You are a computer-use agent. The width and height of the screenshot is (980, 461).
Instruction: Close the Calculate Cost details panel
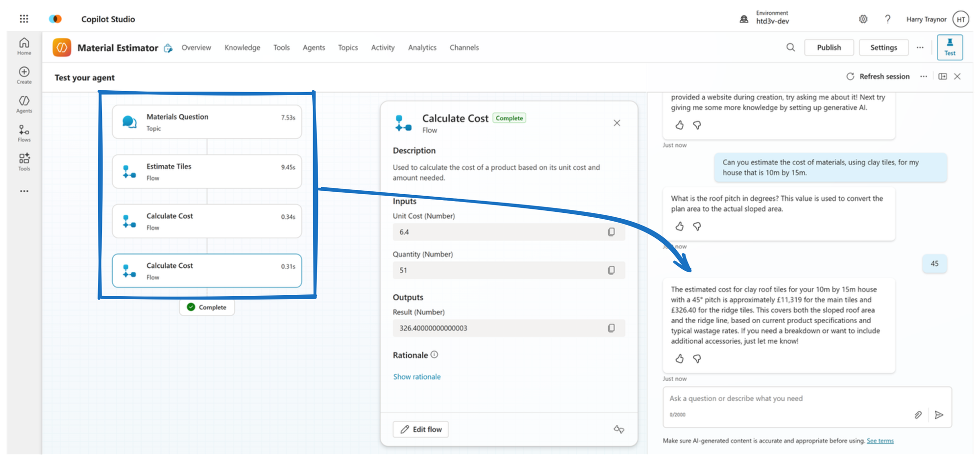pyautogui.click(x=617, y=123)
